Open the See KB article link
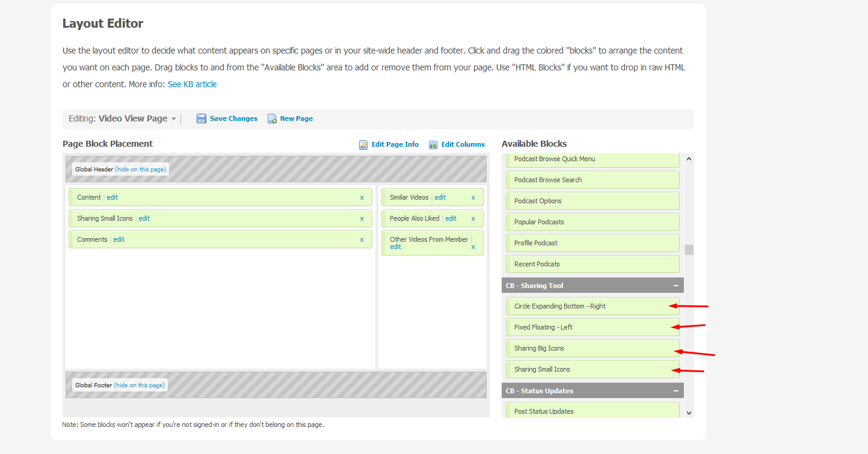Viewport: 868px width, 454px height. [x=192, y=84]
